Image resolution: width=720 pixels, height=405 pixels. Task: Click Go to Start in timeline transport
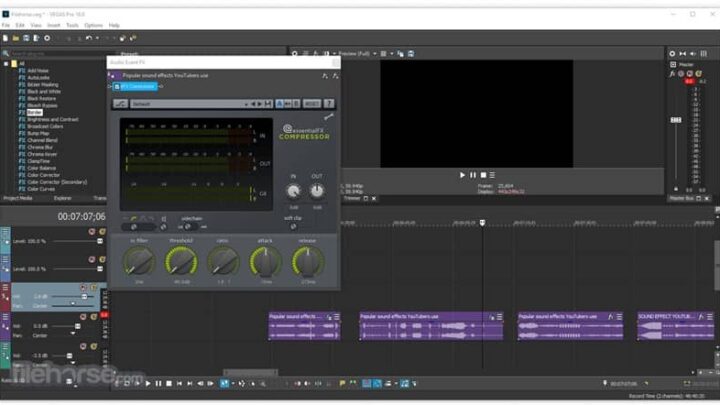tap(180, 383)
